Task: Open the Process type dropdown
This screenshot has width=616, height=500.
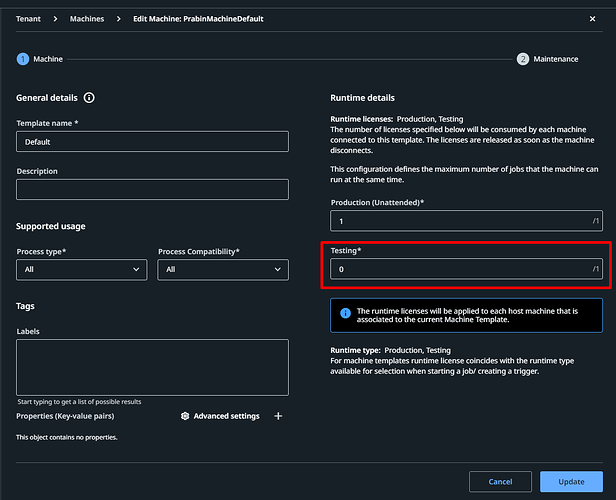Action: [81, 269]
